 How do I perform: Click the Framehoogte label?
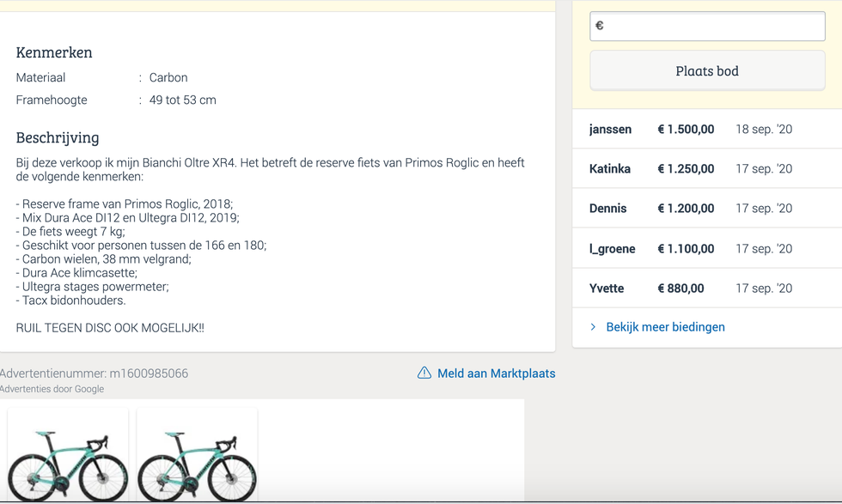pyautogui.click(x=52, y=100)
